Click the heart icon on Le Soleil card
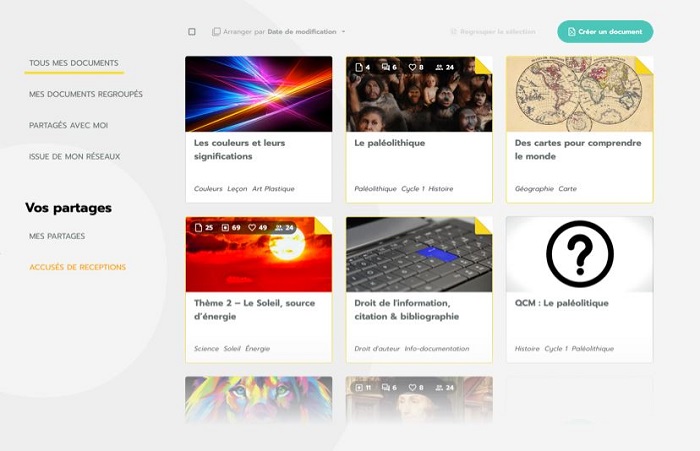 [x=252, y=228]
